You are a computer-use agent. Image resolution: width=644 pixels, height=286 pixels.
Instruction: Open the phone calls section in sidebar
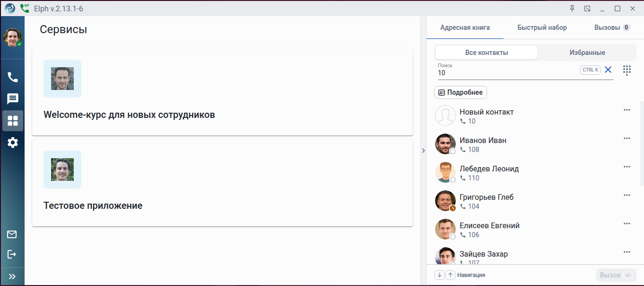[13, 77]
